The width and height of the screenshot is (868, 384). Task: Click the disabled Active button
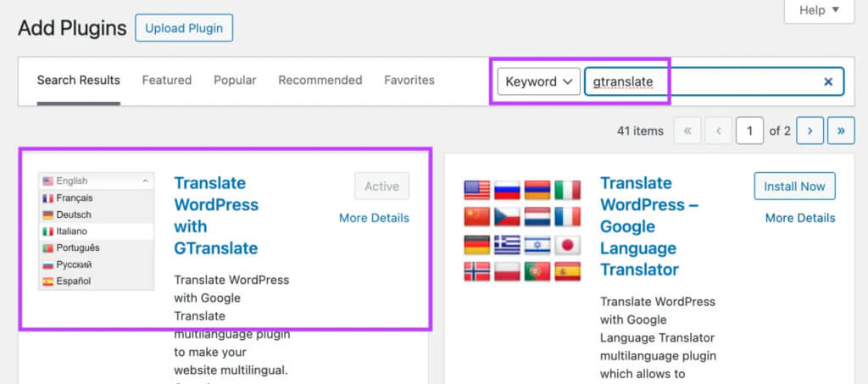[x=382, y=186]
